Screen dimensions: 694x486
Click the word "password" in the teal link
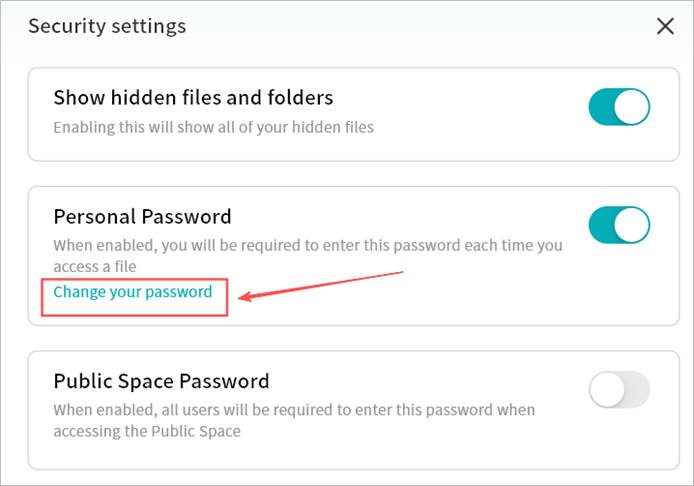(x=180, y=292)
